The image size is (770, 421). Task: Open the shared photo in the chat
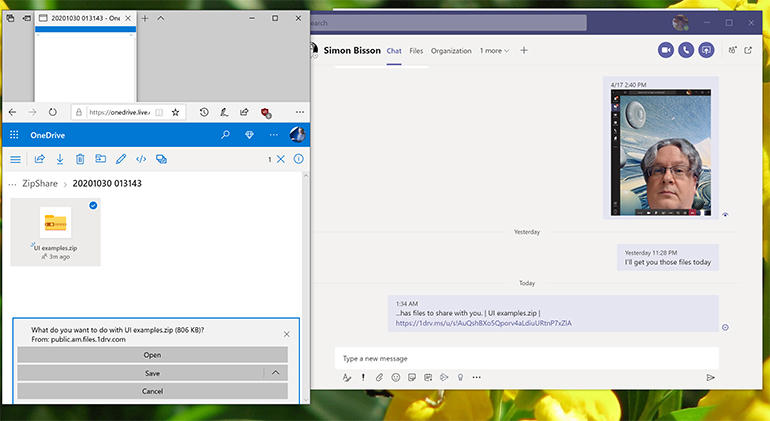660,152
